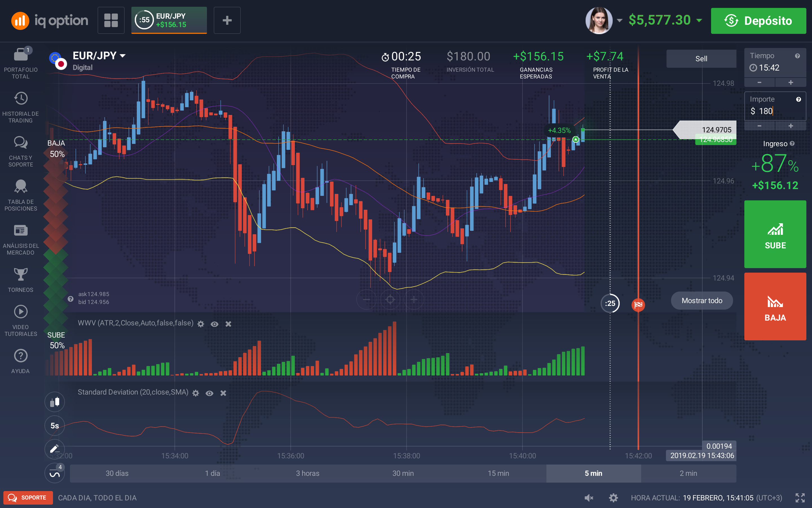Select the 30 min timeframe tab

click(403, 473)
